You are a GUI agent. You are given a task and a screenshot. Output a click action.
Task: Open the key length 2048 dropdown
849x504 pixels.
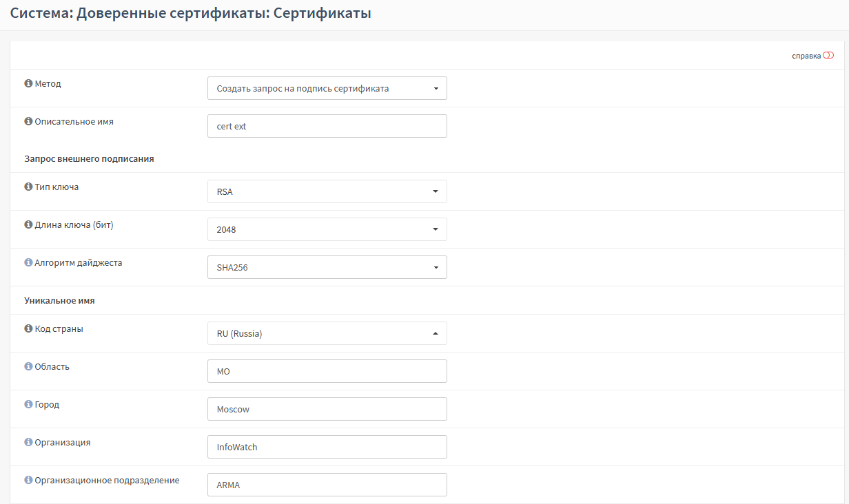coord(327,229)
